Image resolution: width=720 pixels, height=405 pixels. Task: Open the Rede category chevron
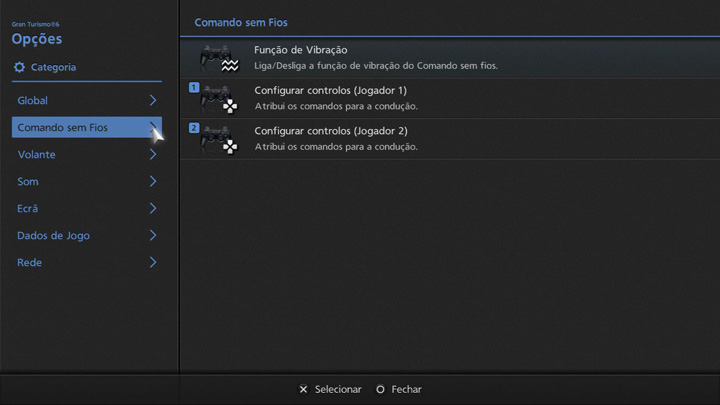pos(153,263)
